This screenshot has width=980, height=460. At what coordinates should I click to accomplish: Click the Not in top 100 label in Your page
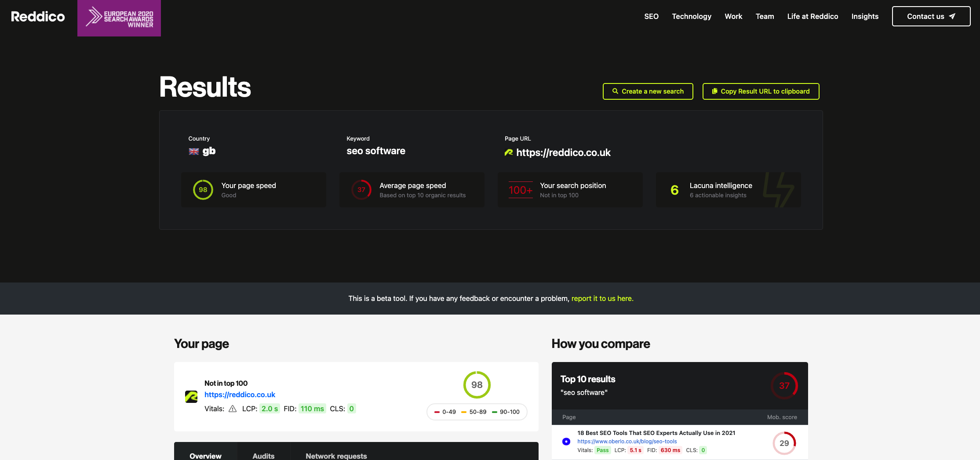pos(226,383)
